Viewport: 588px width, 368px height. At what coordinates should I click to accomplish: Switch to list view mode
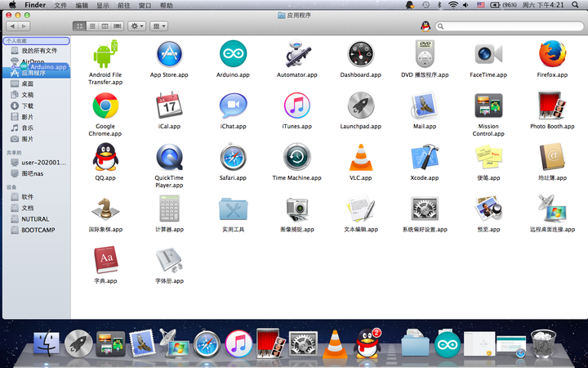[92, 26]
